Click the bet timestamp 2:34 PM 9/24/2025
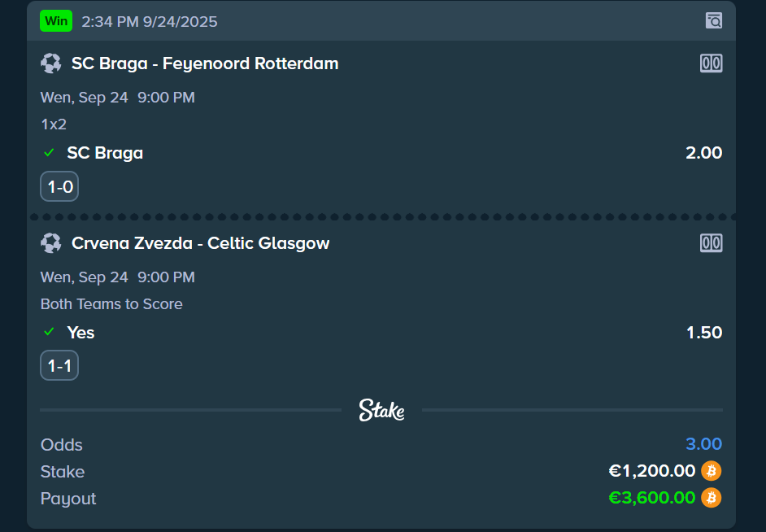 (150, 22)
